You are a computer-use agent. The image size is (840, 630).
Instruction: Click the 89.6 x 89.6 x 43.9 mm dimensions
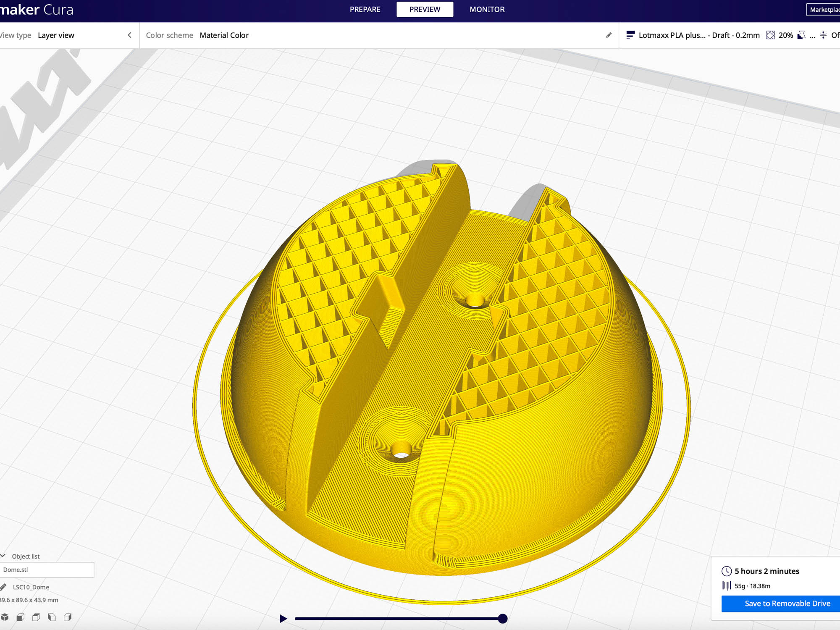point(29,600)
